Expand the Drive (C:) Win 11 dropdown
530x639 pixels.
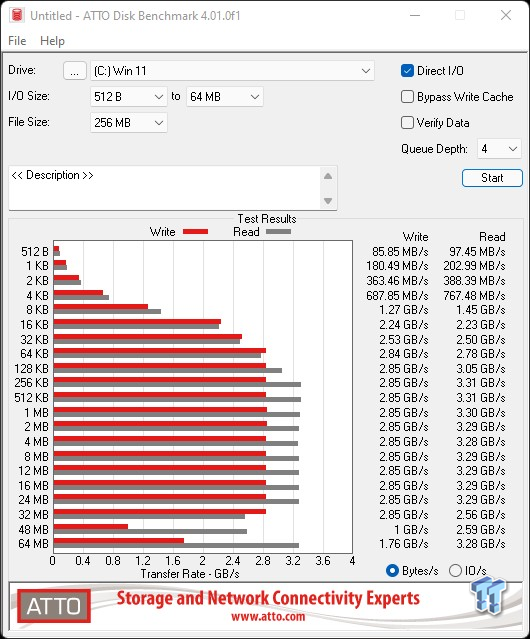[x=232, y=71]
